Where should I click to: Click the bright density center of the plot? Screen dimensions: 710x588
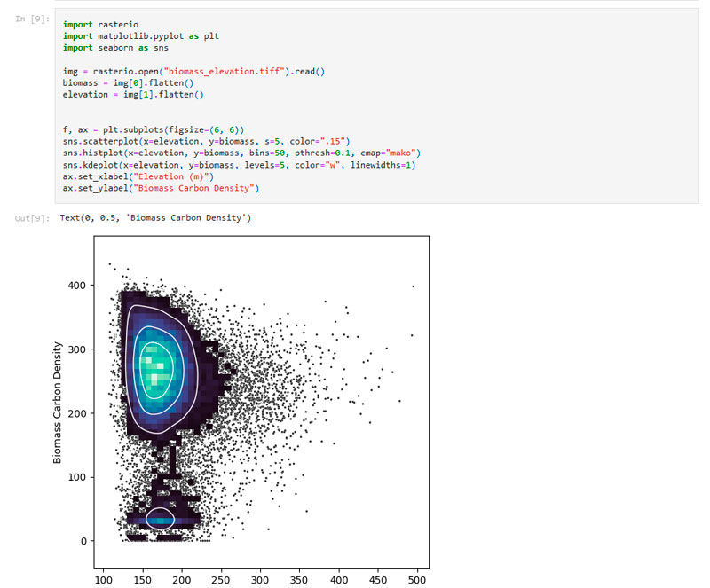click(x=154, y=369)
